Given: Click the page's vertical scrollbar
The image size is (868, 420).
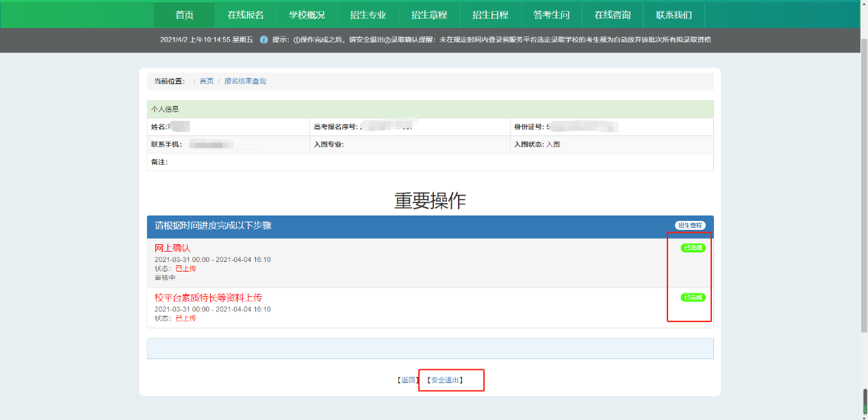Looking at the screenshot, I should (864, 205).
